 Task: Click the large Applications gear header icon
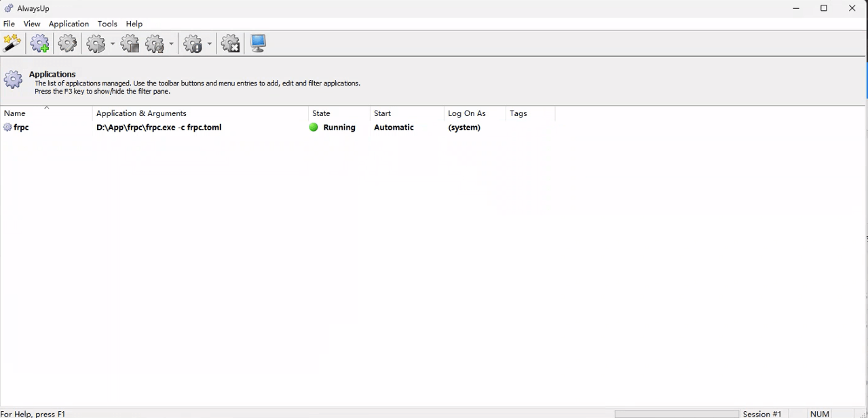(13, 79)
